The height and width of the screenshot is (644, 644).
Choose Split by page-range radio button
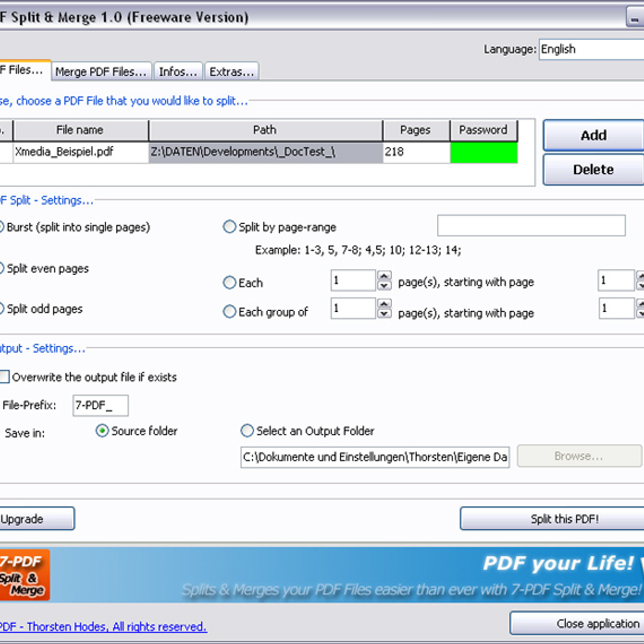click(229, 227)
